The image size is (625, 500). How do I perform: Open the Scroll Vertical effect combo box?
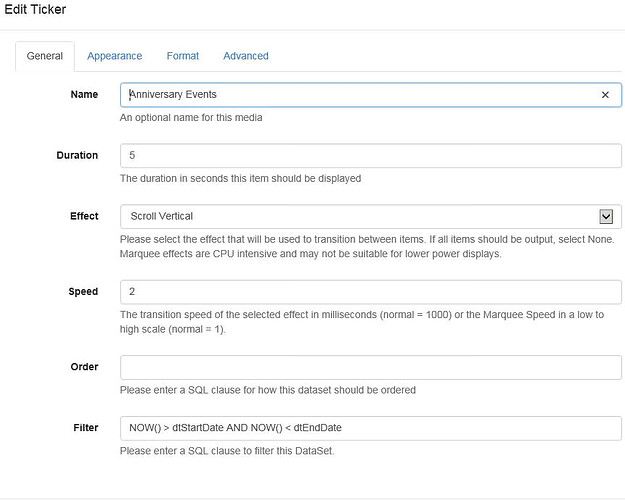tap(371, 217)
